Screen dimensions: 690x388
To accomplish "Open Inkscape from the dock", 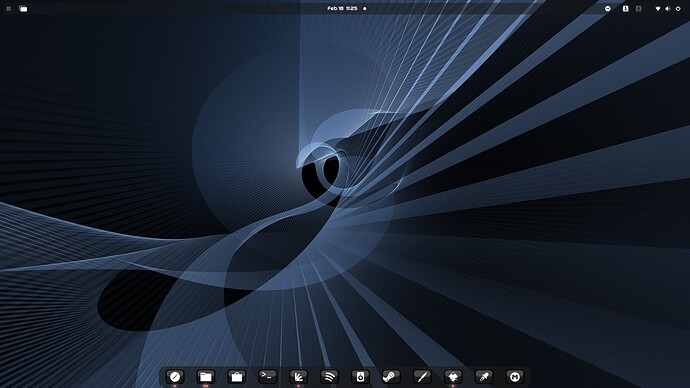I will tap(453, 377).
